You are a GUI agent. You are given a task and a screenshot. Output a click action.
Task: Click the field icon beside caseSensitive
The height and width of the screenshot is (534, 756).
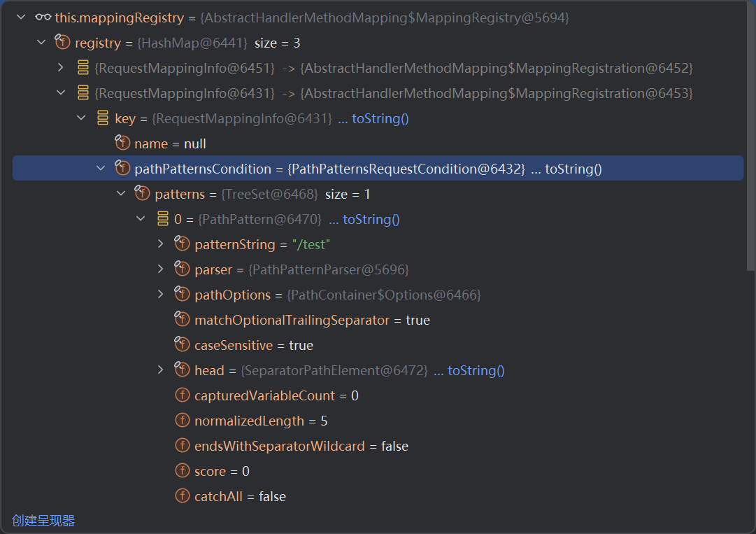click(183, 345)
